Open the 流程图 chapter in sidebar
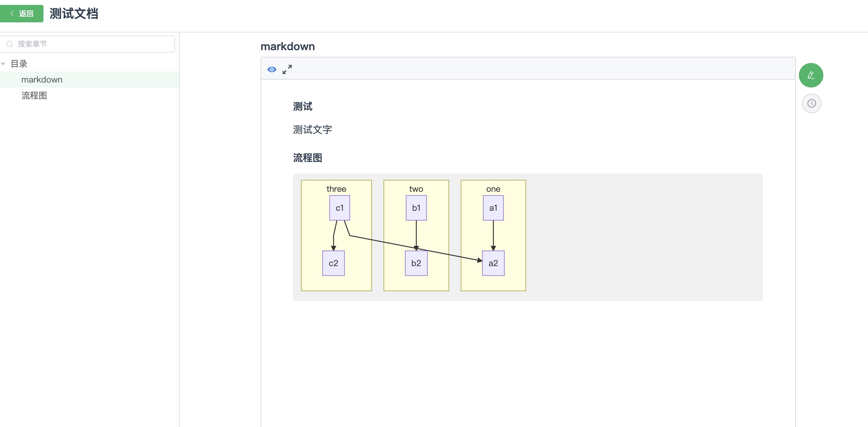Viewport: 868px width, 427px height. pyautogui.click(x=34, y=96)
